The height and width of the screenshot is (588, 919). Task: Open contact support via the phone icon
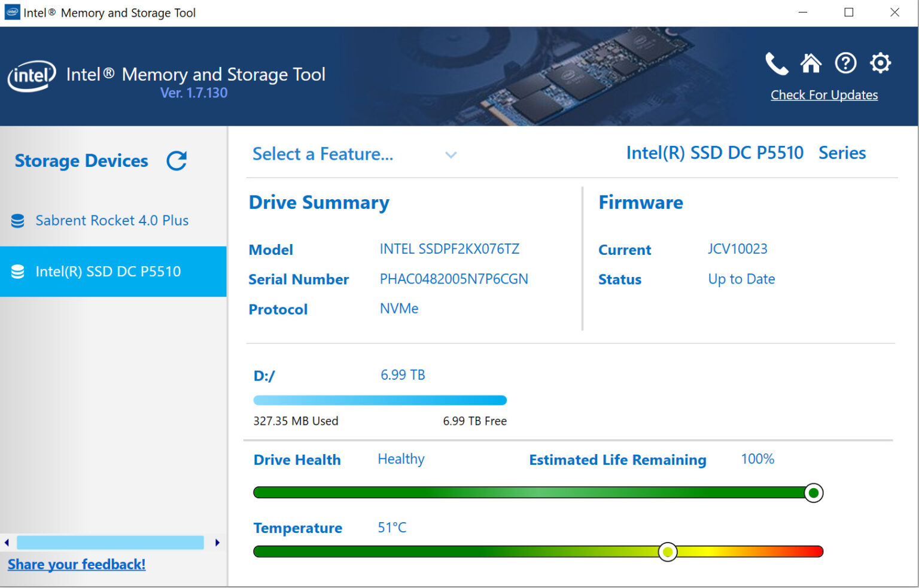click(x=776, y=63)
